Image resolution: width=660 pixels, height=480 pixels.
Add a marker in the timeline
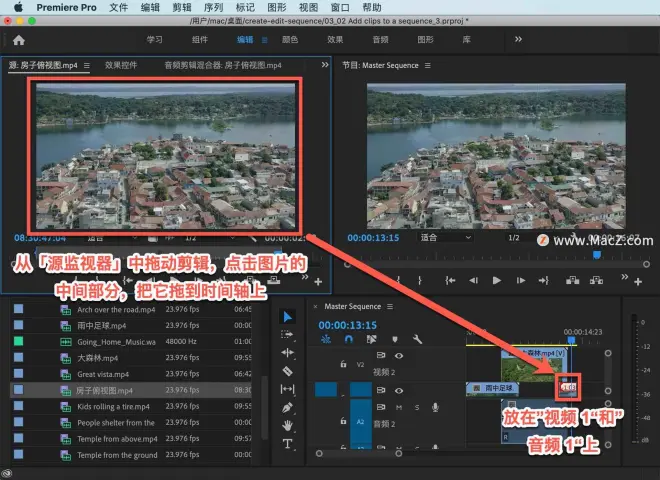pyautogui.click(x=395, y=339)
